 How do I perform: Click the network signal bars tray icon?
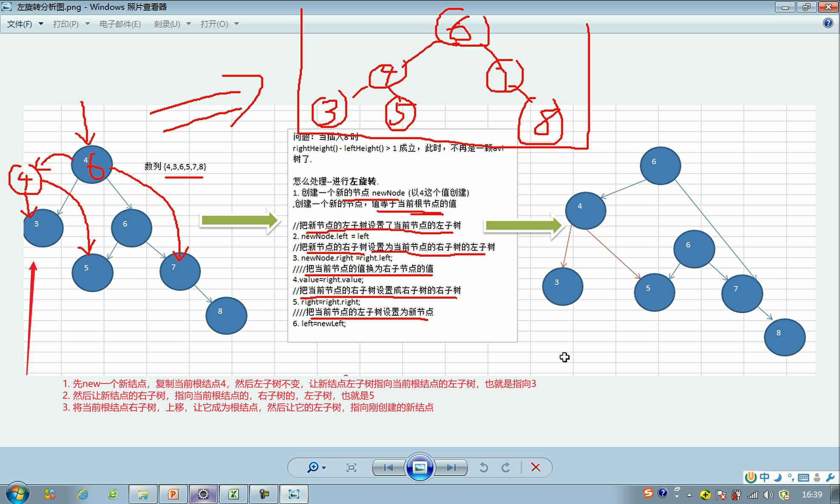[752, 495]
